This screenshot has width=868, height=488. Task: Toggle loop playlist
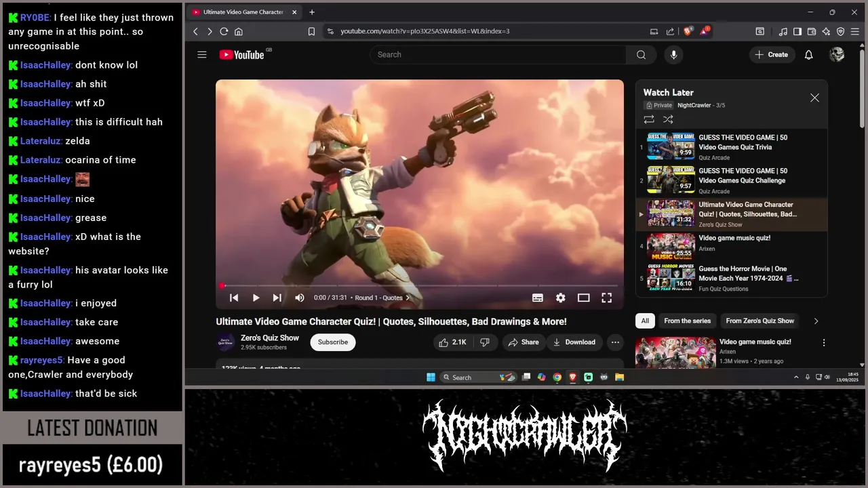tap(649, 119)
